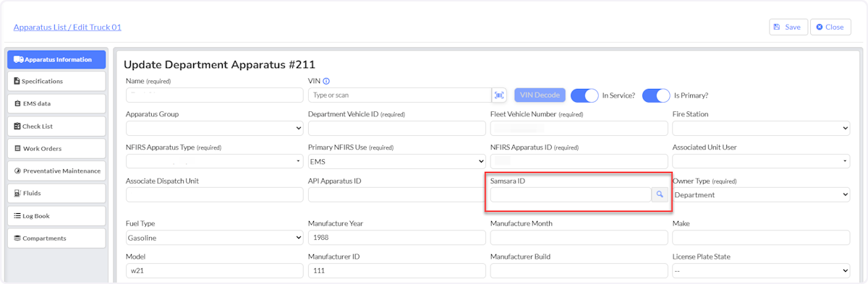Select the Apparatus Information tab
The height and width of the screenshot is (284, 868).
56,59
